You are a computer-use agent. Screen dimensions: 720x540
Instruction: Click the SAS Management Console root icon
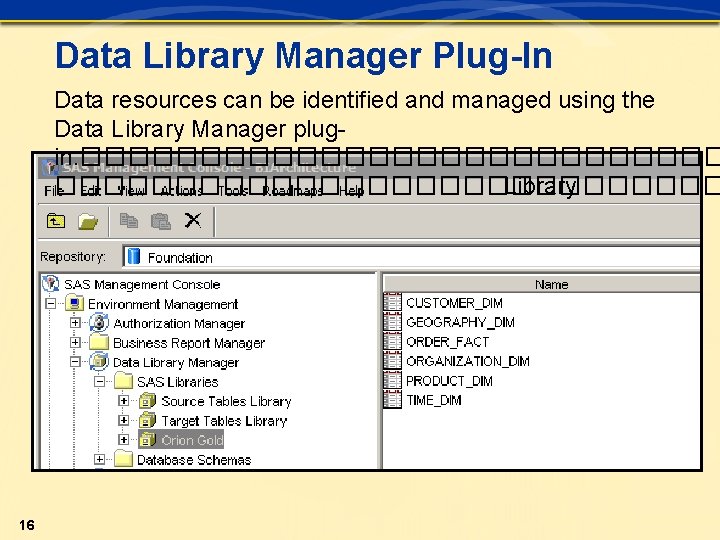51,284
